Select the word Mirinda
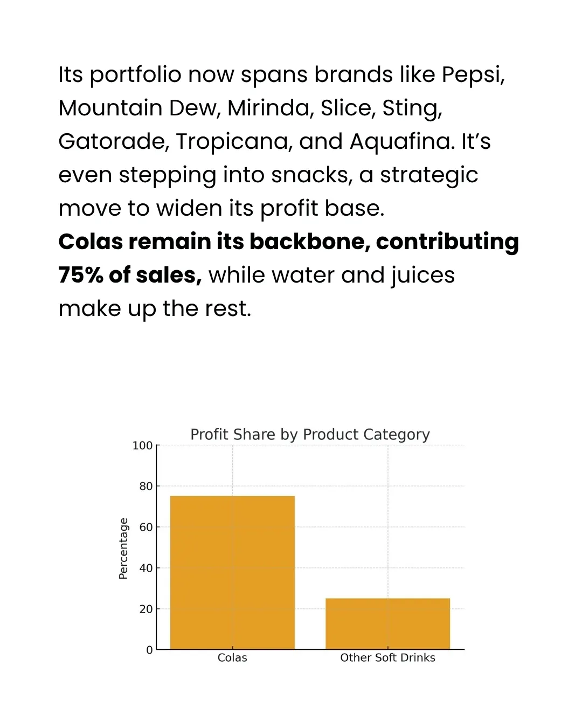The height and width of the screenshot is (728, 582). [x=269, y=108]
